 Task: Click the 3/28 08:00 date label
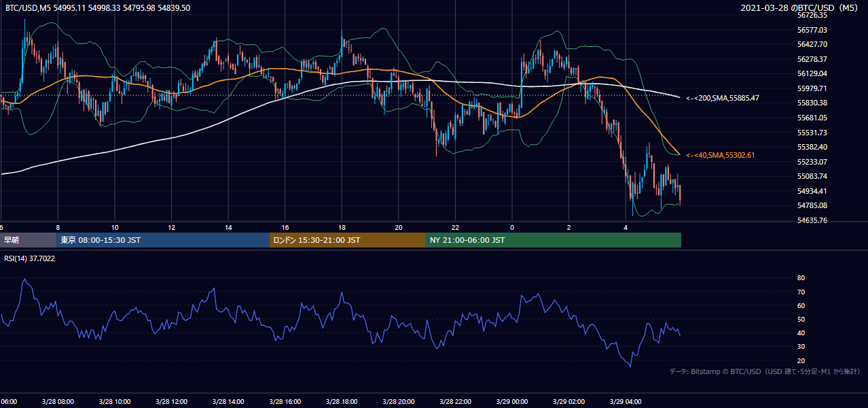(58, 402)
